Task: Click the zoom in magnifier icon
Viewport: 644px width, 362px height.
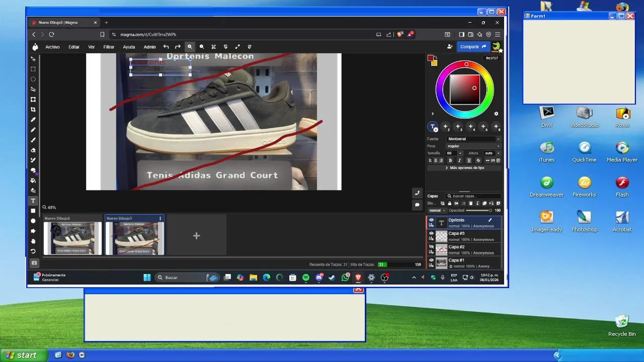Action: [x=190, y=47]
